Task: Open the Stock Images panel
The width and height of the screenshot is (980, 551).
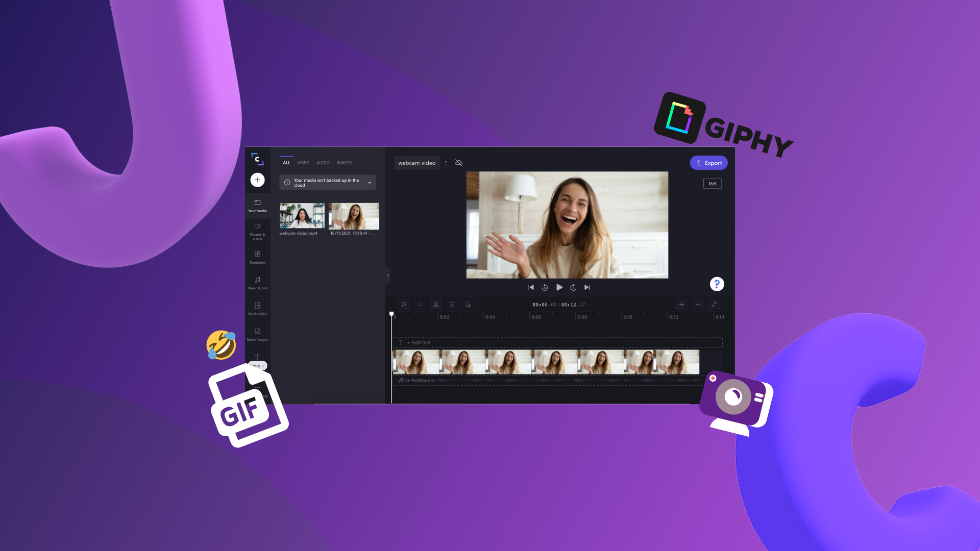Action: [258, 334]
